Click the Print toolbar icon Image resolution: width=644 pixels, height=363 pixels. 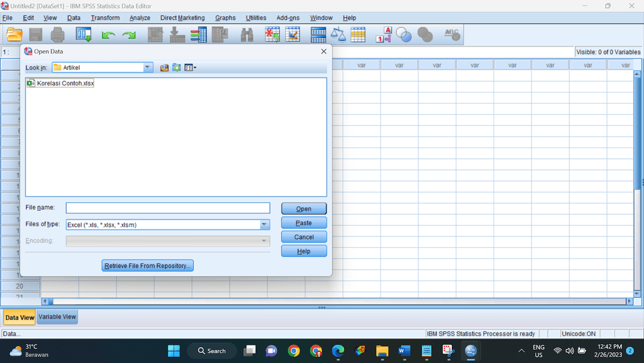pyautogui.click(x=57, y=35)
